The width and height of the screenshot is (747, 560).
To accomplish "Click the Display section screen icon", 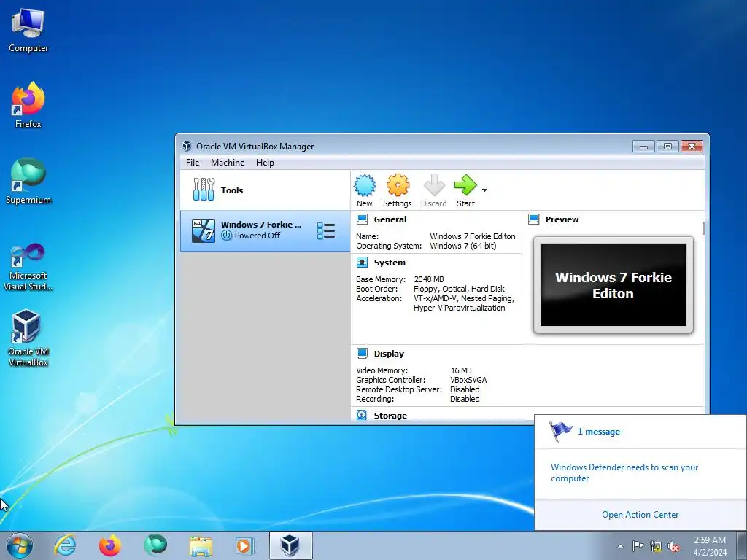I will (x=362, y=354).
